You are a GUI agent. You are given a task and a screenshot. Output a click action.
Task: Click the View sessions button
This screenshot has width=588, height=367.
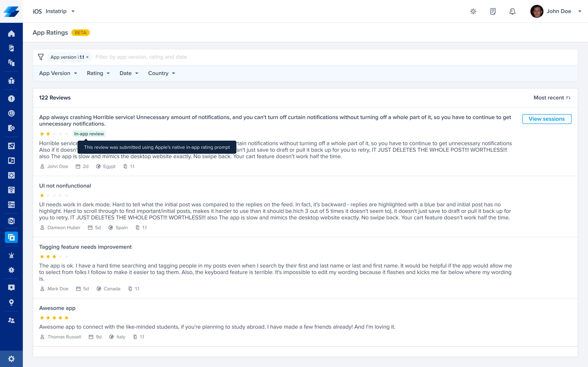point(546,119)
